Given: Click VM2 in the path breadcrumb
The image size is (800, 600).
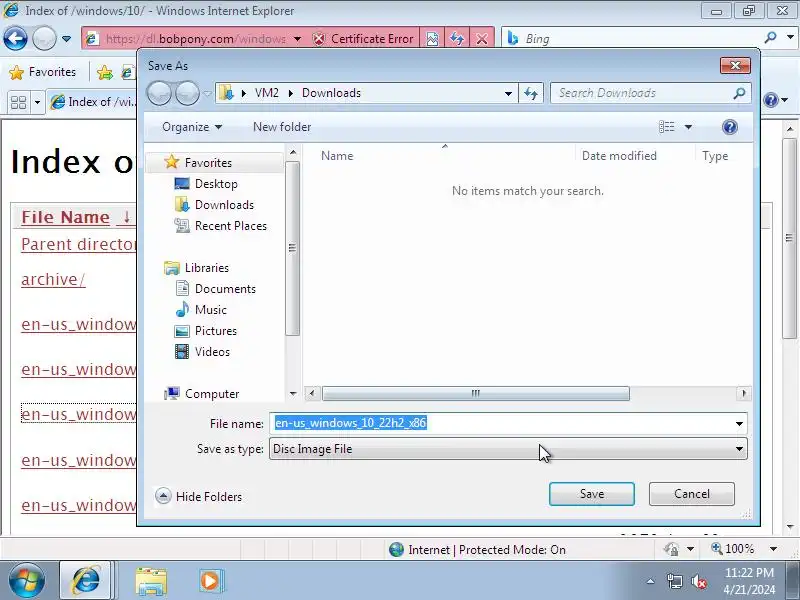Looking at the screenshot, I should 267,93.
